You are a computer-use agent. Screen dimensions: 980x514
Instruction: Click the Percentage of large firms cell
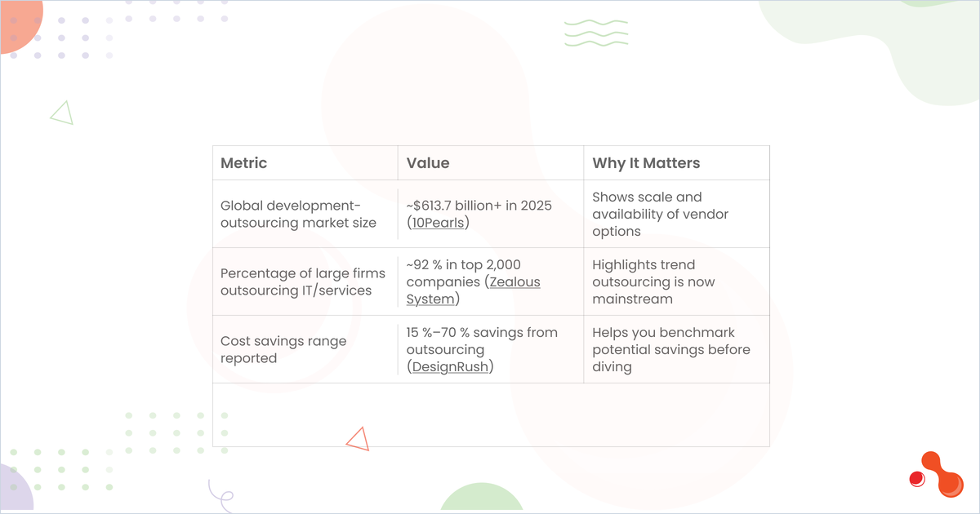305,281
